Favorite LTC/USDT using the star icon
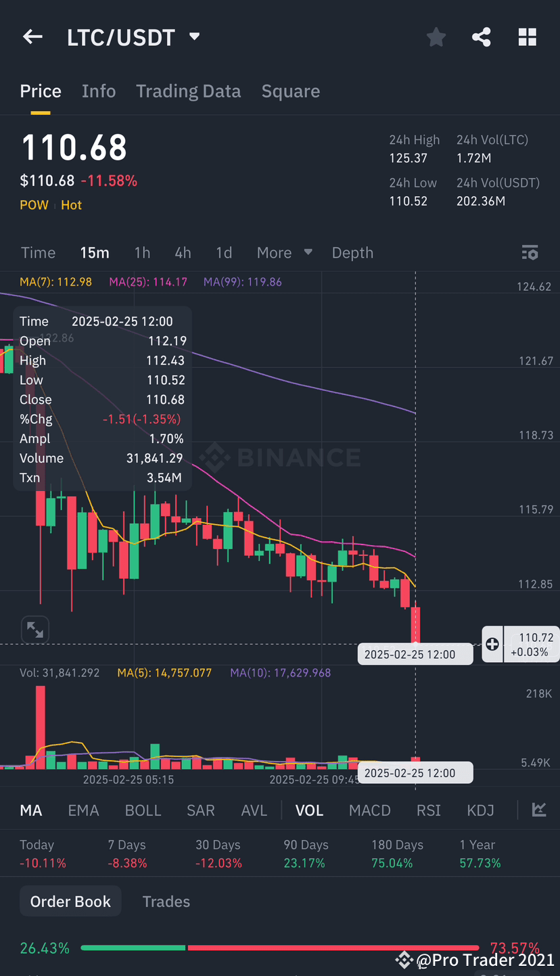 pos(436,37)
